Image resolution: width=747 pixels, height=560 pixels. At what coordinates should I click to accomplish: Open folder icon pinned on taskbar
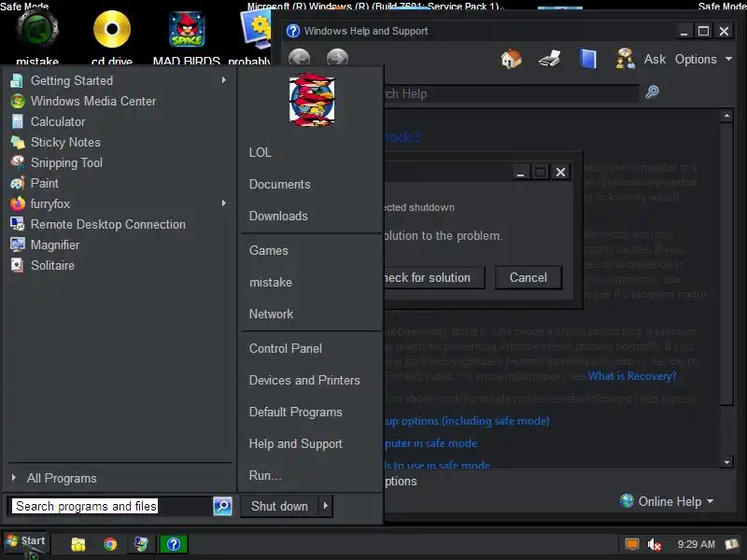78,544
